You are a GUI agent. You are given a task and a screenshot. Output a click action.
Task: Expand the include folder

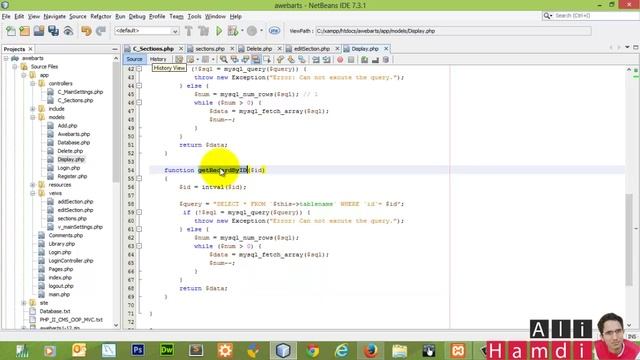(x=33, y=109)
